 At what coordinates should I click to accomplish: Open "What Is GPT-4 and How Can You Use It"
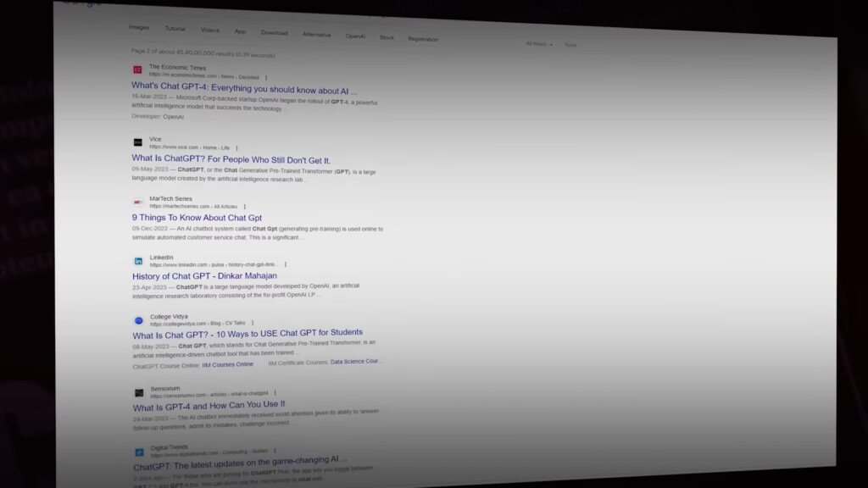tap(209, 406)
